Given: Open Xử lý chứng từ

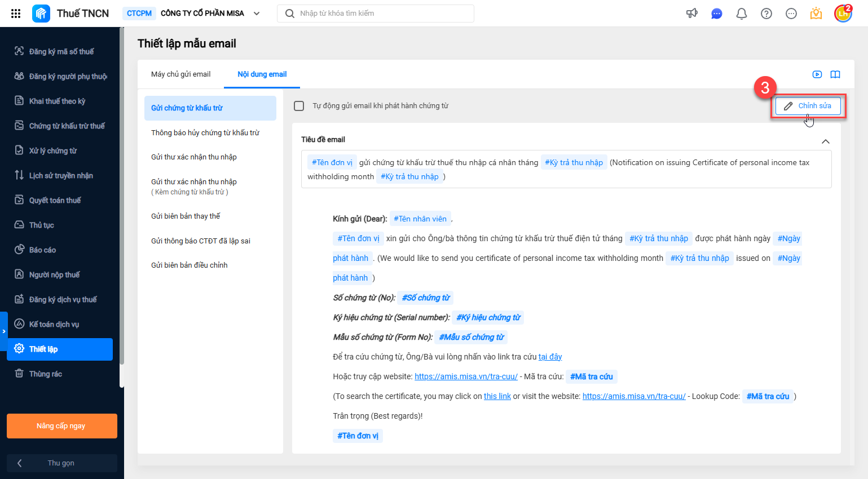Looking at the screenshot, I should click(x=60, y=150).
